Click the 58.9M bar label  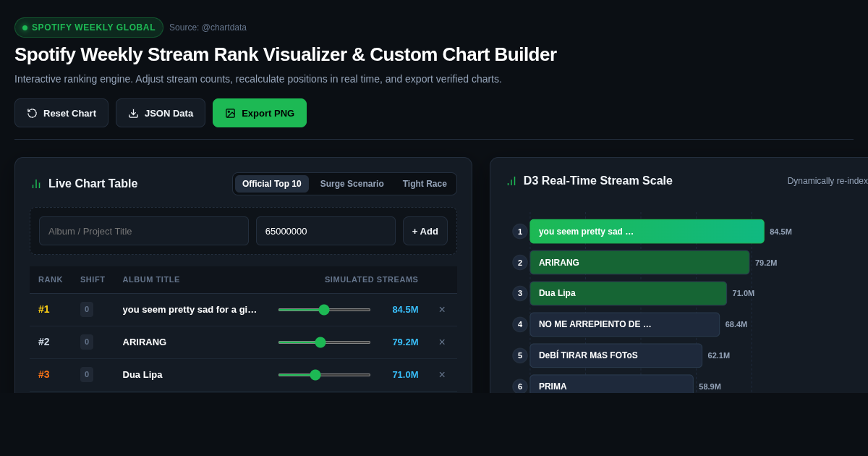[710, 387]
